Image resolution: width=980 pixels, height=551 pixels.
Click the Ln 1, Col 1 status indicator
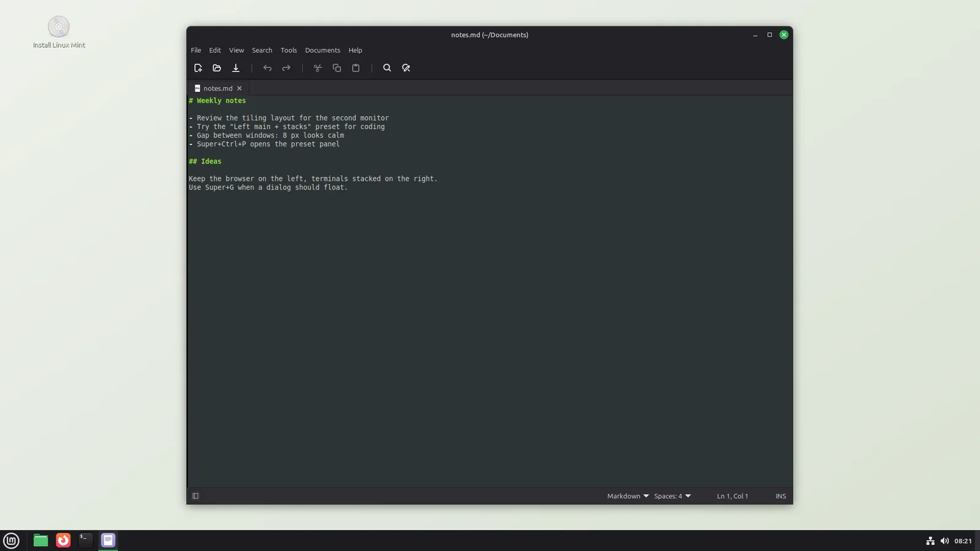pos(733,496)
